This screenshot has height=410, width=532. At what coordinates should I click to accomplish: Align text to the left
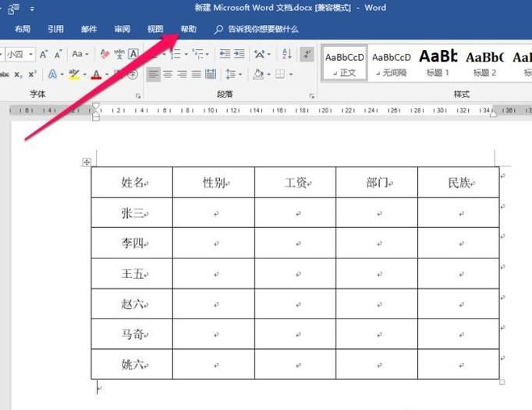[x=154, y=74]
